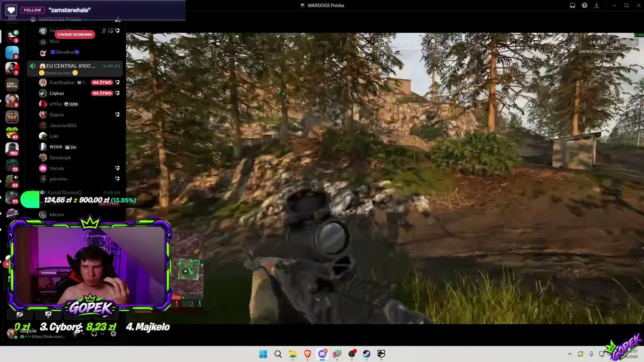Screen dimensions: 644x362
Task: Click the invite people icon beside WARDOGS Polska
Action: click(x=117, y=19)
